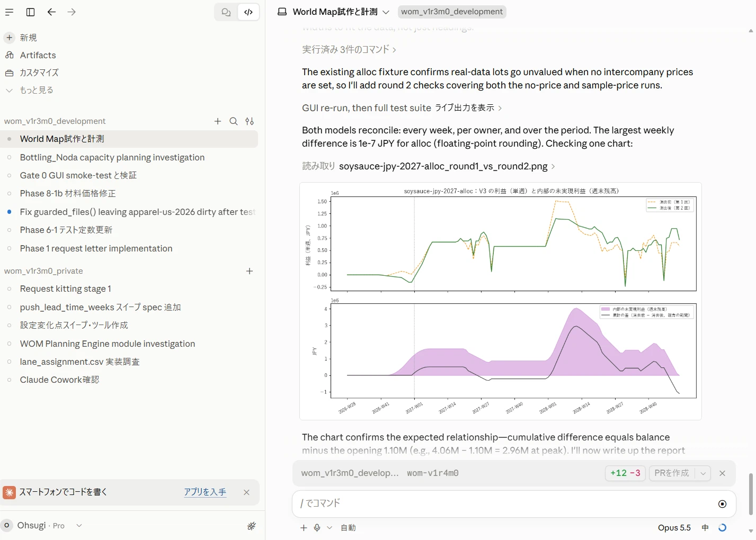The image size is (756, 540).
Task: Click the conversation vertical scrollbar thumb
Action: point(751,494)
